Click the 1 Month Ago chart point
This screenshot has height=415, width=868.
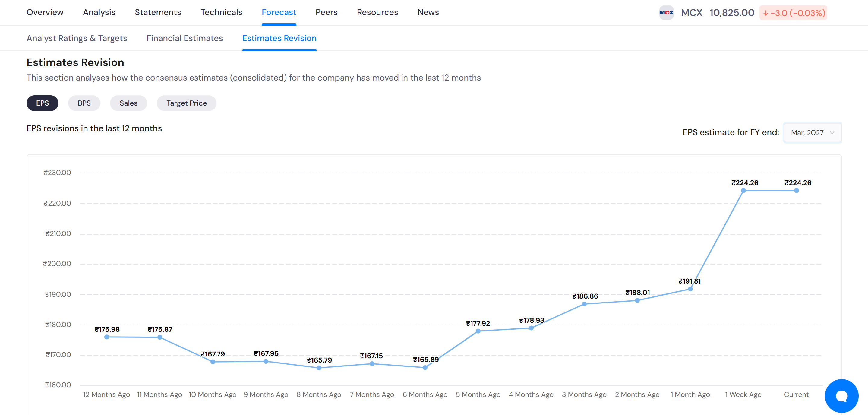pyautogui.click(x=690, y=289)
